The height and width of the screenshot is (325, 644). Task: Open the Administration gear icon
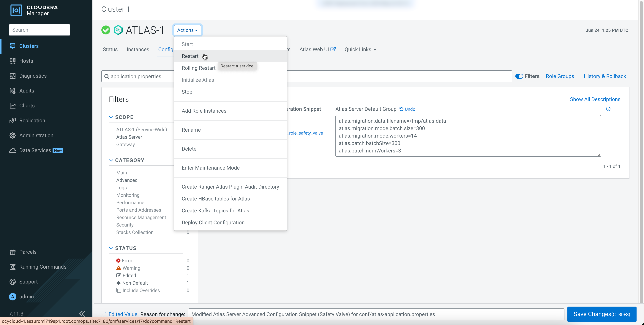[x=12, y=135]
